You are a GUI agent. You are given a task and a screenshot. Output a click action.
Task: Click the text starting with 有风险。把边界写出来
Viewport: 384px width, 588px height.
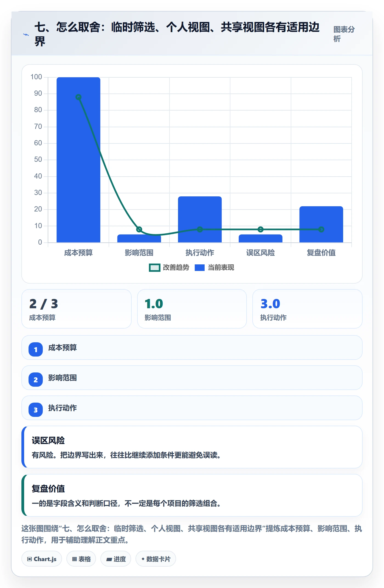click(126, 455)
